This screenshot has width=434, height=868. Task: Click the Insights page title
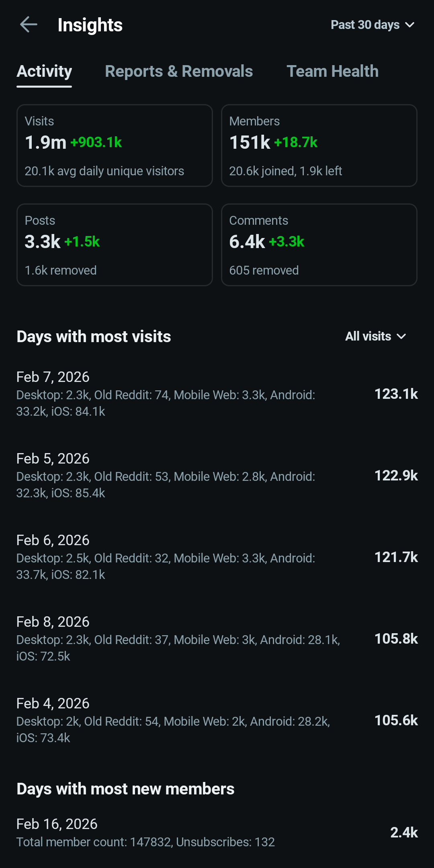tap(90, 25)
